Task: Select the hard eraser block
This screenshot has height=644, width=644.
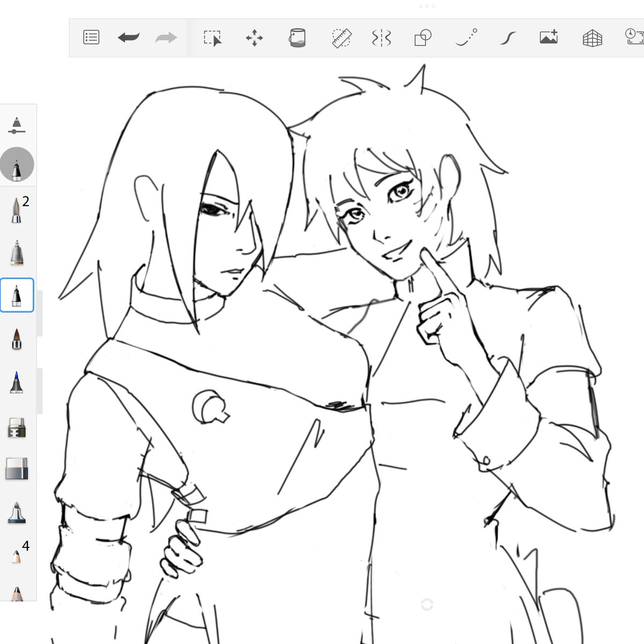Action: pyautogui.click(x=17, y=469)
